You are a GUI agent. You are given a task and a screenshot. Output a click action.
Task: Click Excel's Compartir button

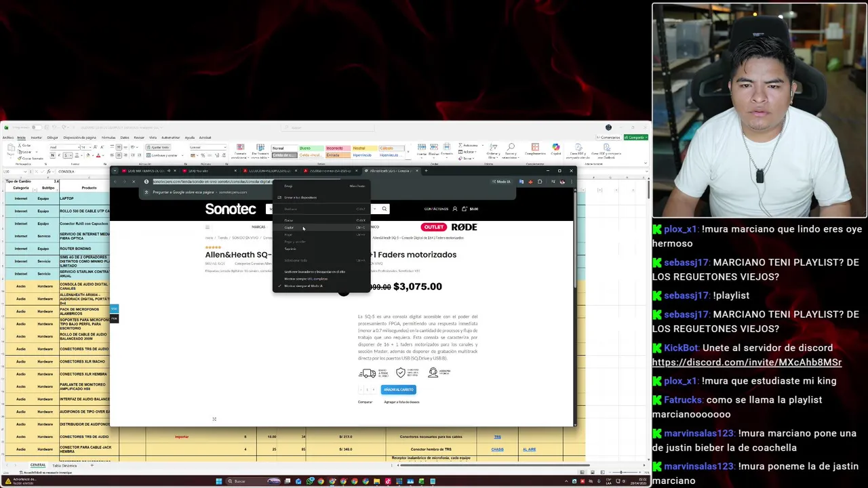pos(635,138)
